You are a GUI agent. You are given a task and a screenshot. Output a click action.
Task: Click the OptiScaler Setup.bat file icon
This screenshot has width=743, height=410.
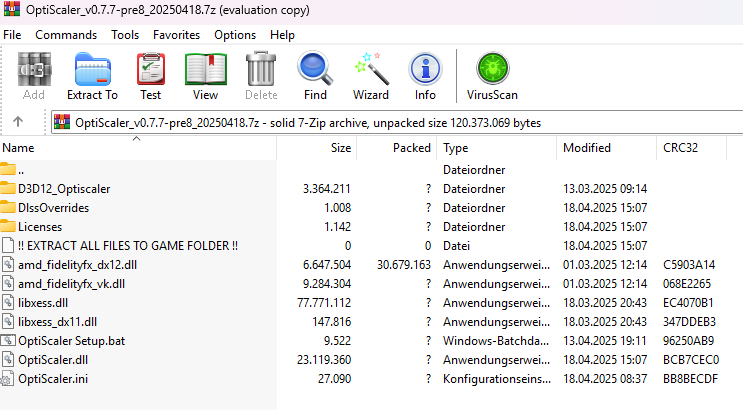pos(8,340)
